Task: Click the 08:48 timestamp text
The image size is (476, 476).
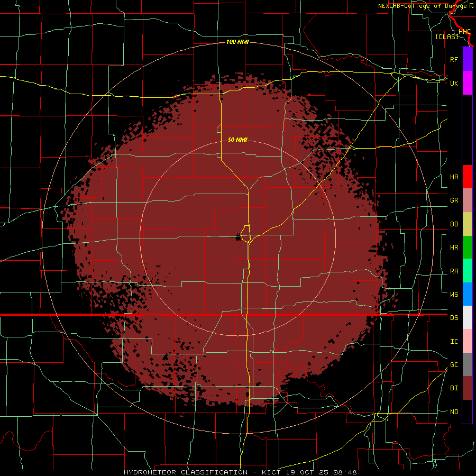Action: point(345,472)
